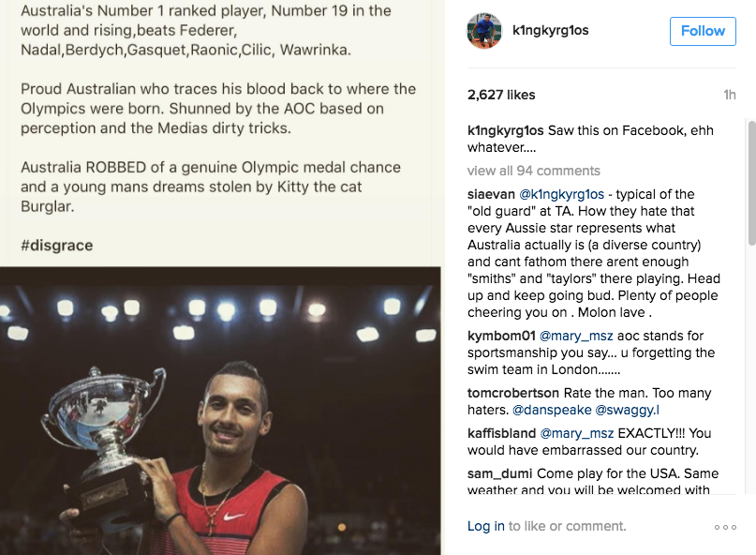Open the three-dot more options menu

click(x=725, y=527)
